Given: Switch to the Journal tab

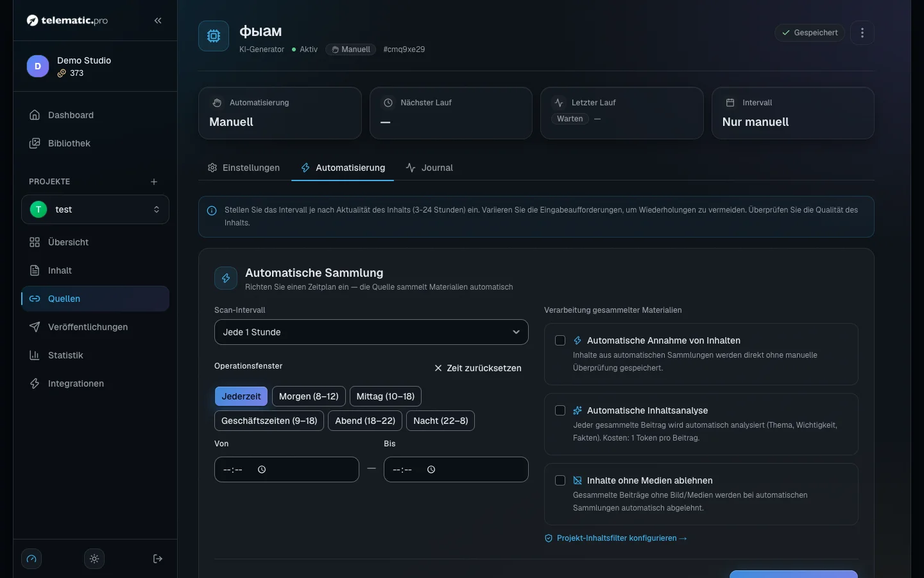Looking at the screenshot, I should click(429, 168).
